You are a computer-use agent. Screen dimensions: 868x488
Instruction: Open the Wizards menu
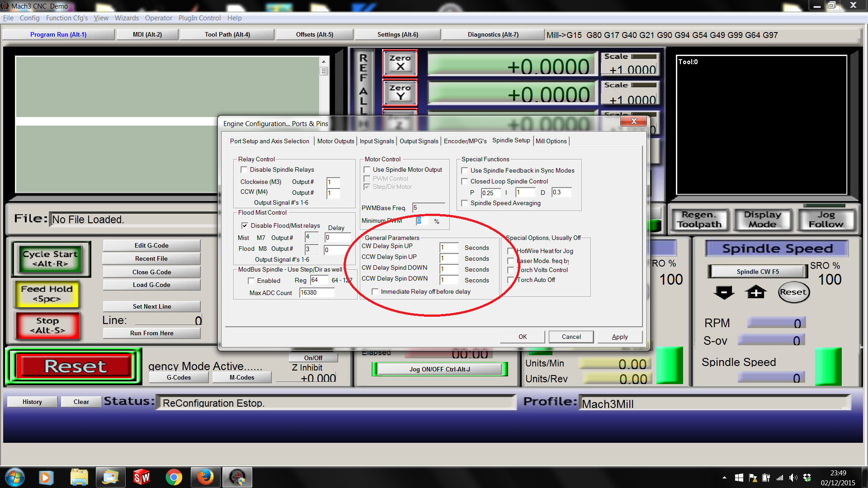point(127,18)
